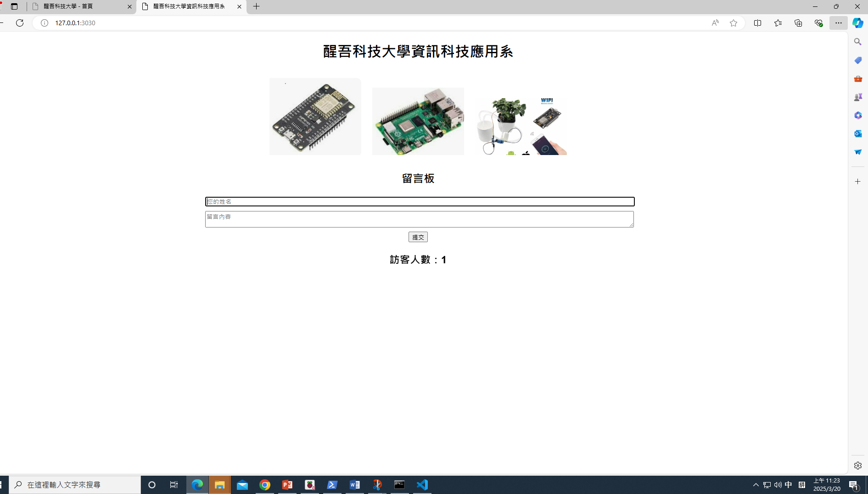Click the Read aloud icon
The image size is (868, 494).
[x=715, y=23]
